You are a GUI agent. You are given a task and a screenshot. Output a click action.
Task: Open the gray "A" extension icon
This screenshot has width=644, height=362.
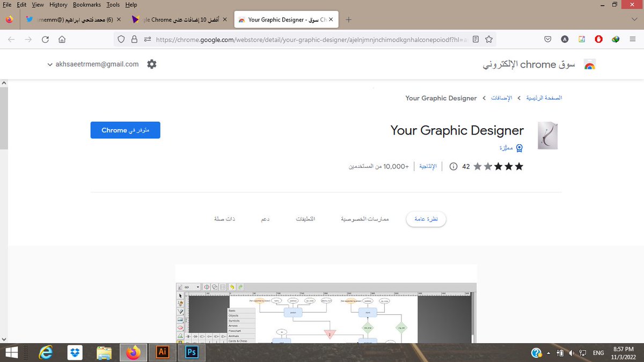565,39
